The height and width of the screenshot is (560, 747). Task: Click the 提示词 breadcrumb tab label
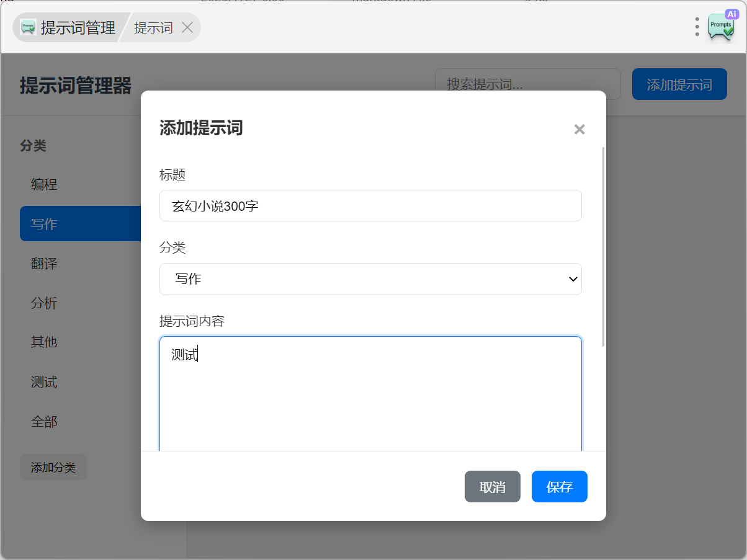(153, 28)
